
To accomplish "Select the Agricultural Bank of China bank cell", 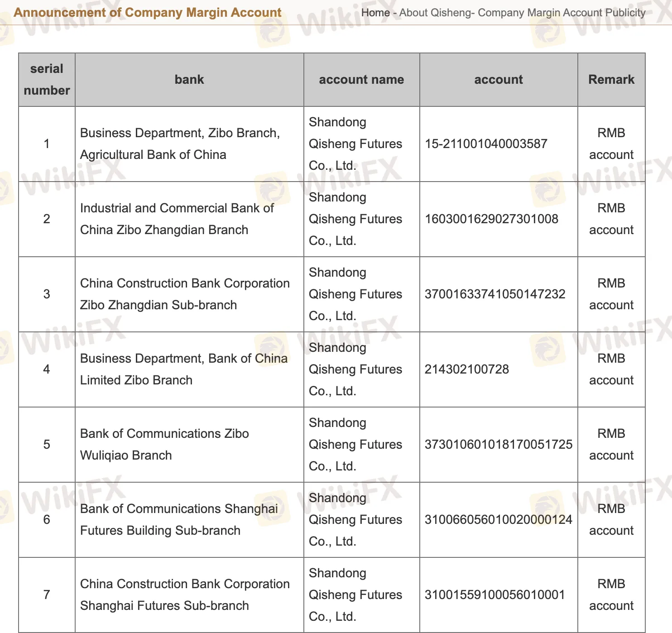I will click(x=180, y=144).
